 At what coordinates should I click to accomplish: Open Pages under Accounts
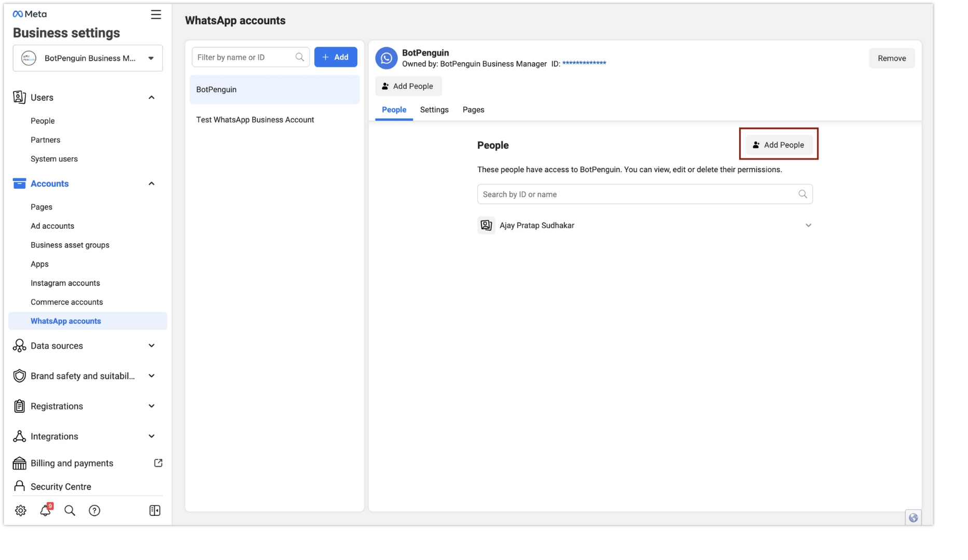tap(42, 207)
